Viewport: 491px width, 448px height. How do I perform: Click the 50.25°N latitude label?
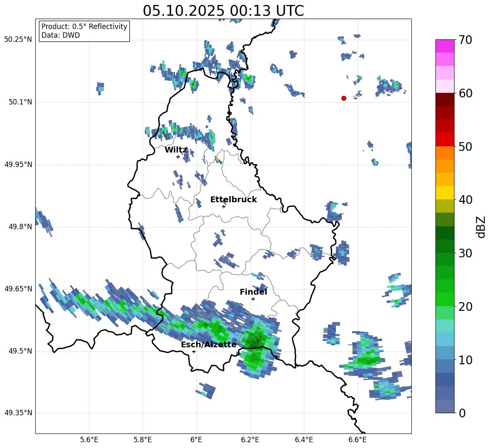pos(18,40)
